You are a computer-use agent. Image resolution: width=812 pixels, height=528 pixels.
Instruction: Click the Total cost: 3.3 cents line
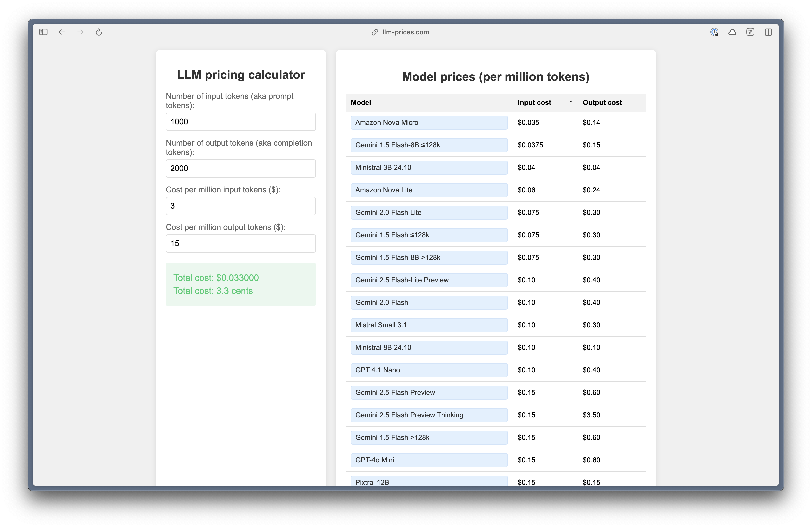pyautogui.click(x=213, y=291)
